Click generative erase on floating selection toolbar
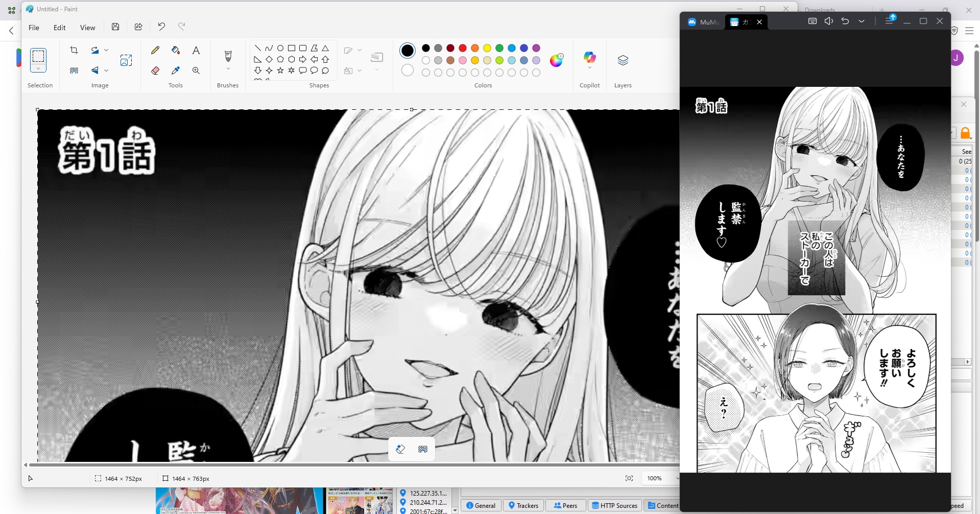The width and height of the screenshot is (980, 514). (400, 449)
